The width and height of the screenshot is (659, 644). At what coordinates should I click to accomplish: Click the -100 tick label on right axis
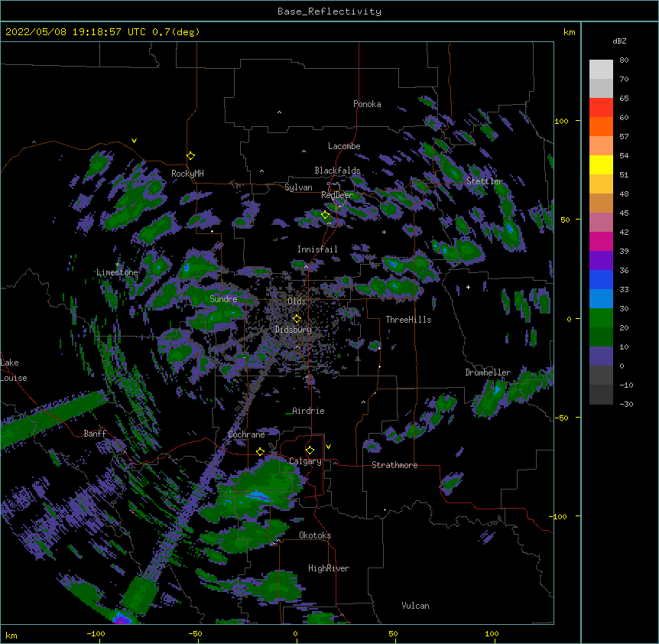pyautogui.click(x=559, y=516)
